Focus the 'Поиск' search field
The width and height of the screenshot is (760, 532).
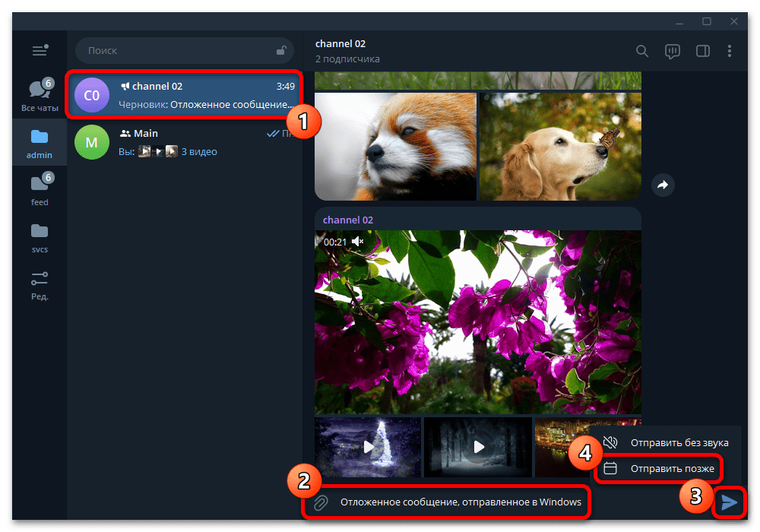[185, 50]
